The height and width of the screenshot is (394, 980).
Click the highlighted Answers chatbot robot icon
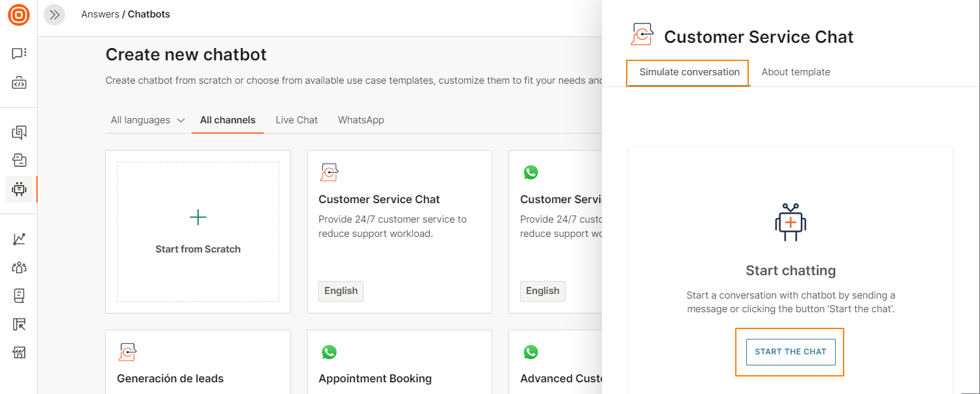tap(19, 189)
